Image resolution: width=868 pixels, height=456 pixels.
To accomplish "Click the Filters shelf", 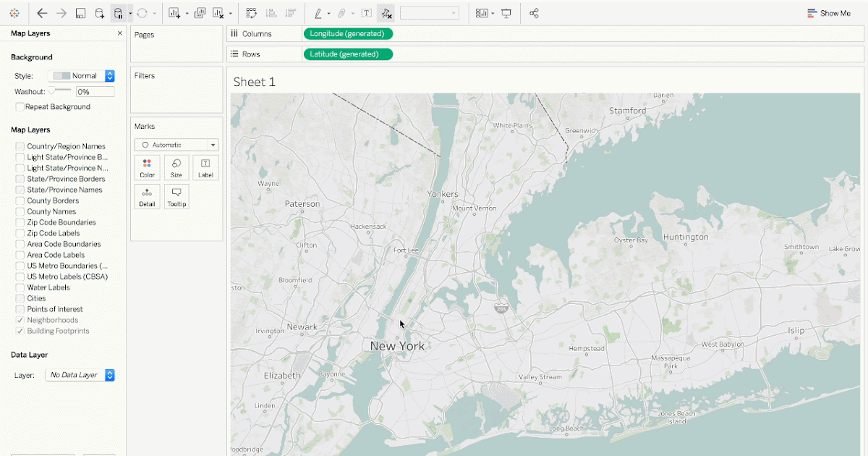I will pos(176,90).
